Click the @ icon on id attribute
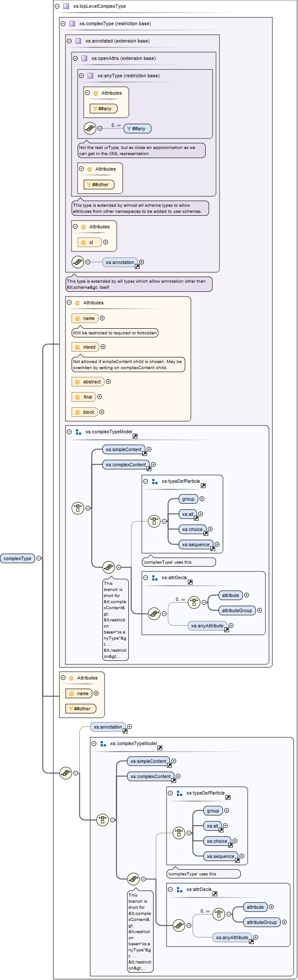This screenshot has height=980, width=298. coord(83,242)
